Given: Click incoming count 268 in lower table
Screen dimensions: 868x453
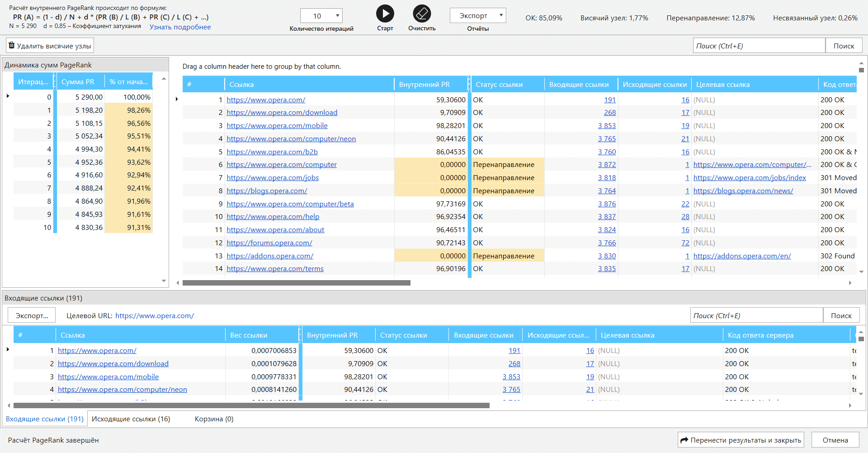Looking at the screenshot, I should pos(514,364).
